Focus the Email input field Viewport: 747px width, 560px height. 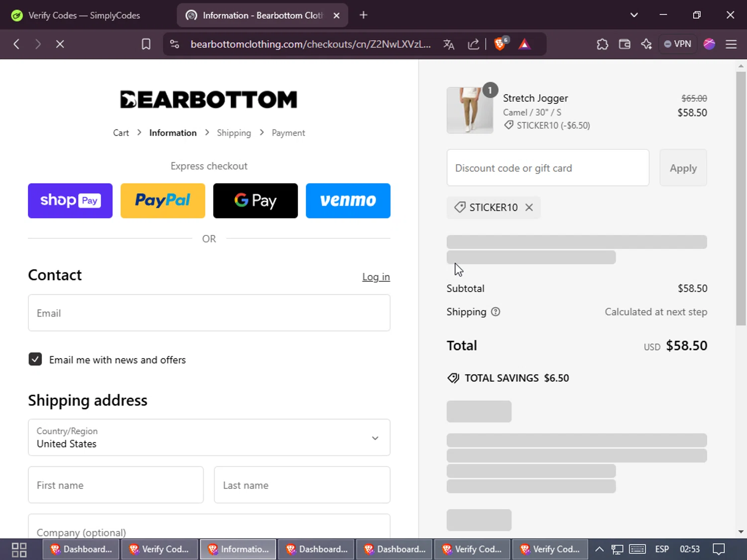click(x=209, y=313)
